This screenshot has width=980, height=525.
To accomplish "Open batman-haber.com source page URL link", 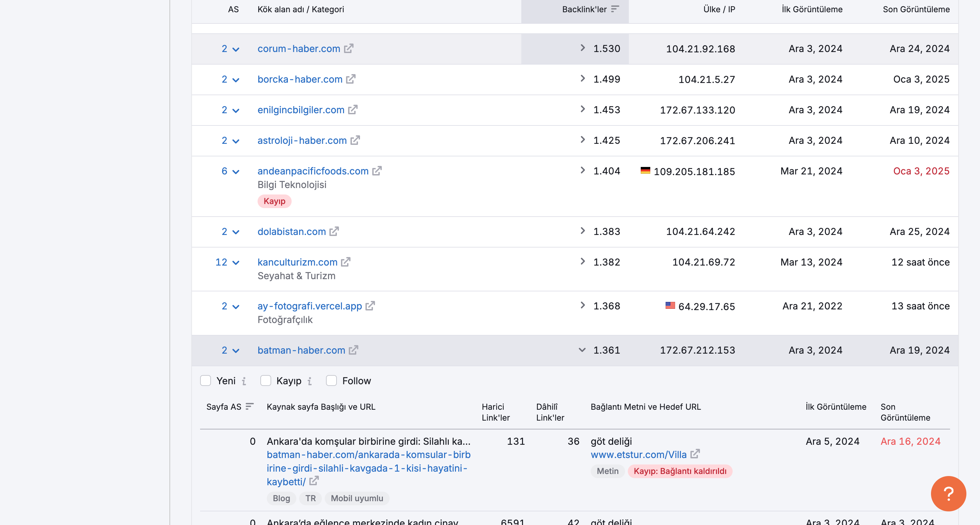I will click(x=368, y=468).
